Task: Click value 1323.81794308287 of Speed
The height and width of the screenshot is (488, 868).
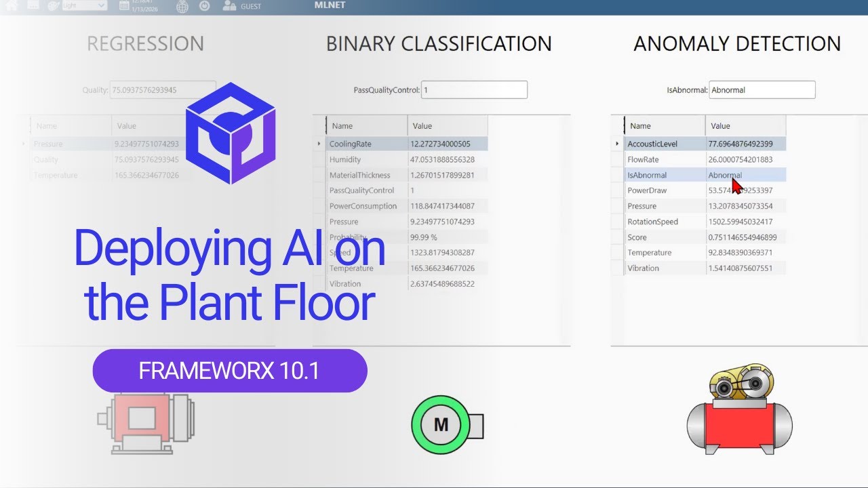Action: click(x=442, y=253)
